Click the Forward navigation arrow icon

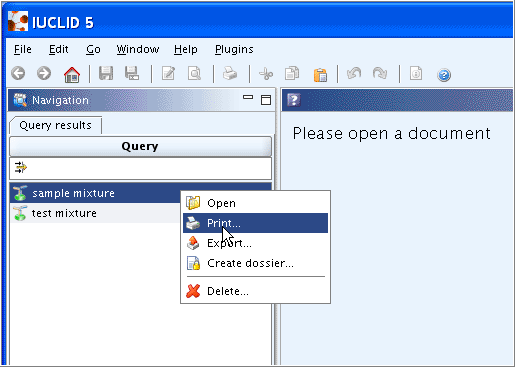coord(44,73)
